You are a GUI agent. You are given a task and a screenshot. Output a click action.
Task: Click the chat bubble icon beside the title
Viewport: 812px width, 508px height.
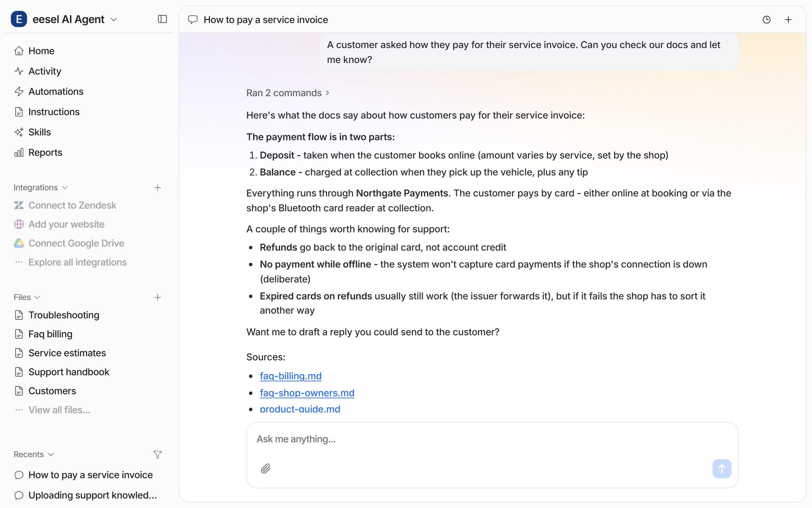193,20
